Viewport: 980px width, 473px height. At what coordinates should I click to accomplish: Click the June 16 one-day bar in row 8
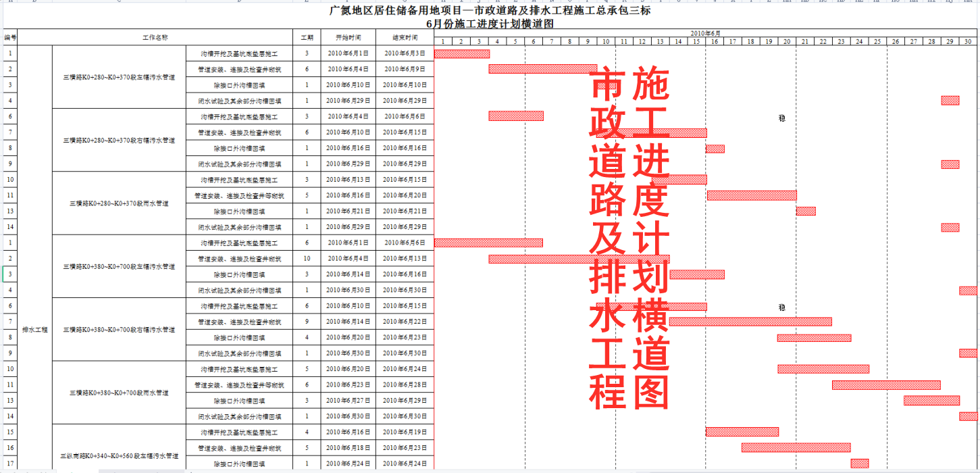[715, 149]
